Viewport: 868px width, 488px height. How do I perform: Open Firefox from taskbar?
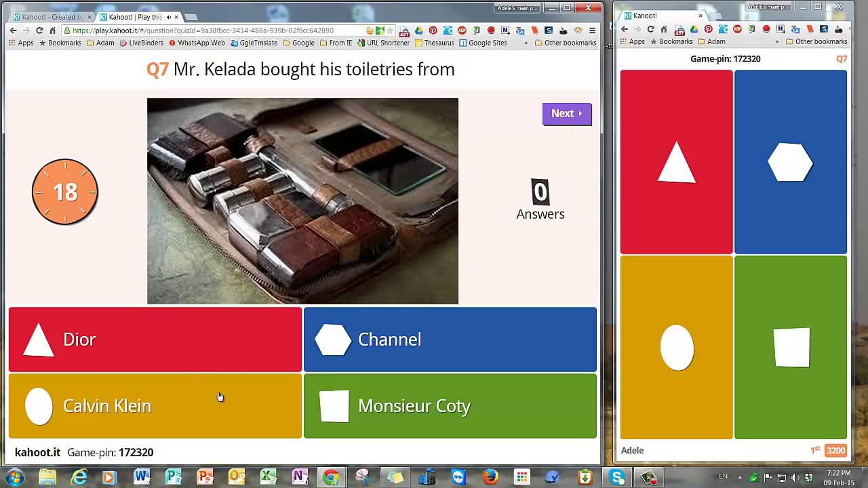pos(490,477)
